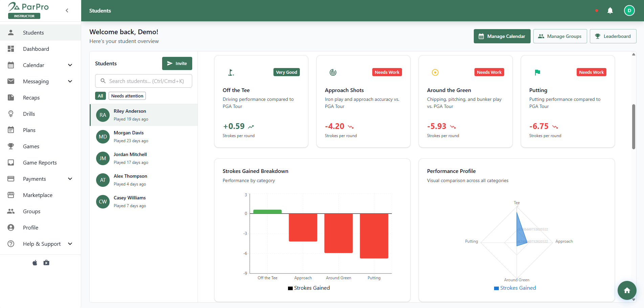Viewport: 644px width, 308px height.
Task: Click the Manage Calendar button
Action: (x=502, y=36)
